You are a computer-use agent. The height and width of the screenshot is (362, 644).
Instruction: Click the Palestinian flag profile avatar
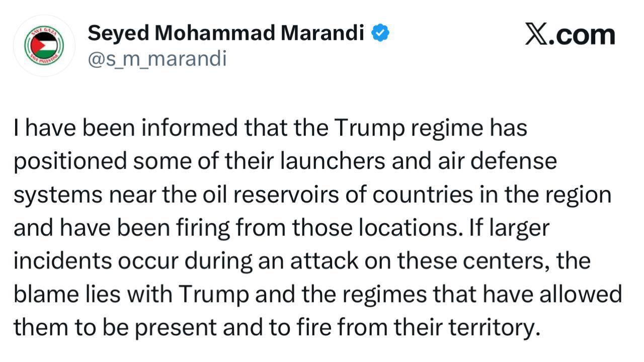tap(44, 46)
